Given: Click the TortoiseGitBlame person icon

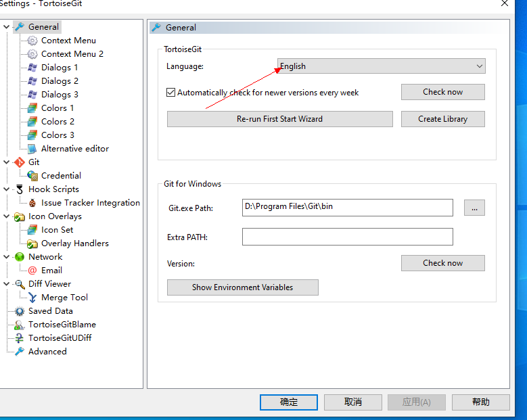Looking at the screenshot, I should click(x=20, y=325).
